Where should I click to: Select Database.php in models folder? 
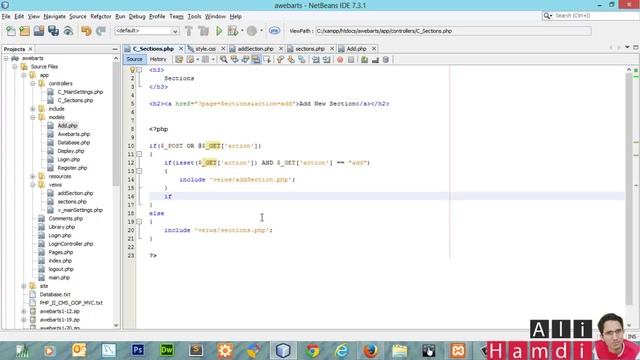73,143
